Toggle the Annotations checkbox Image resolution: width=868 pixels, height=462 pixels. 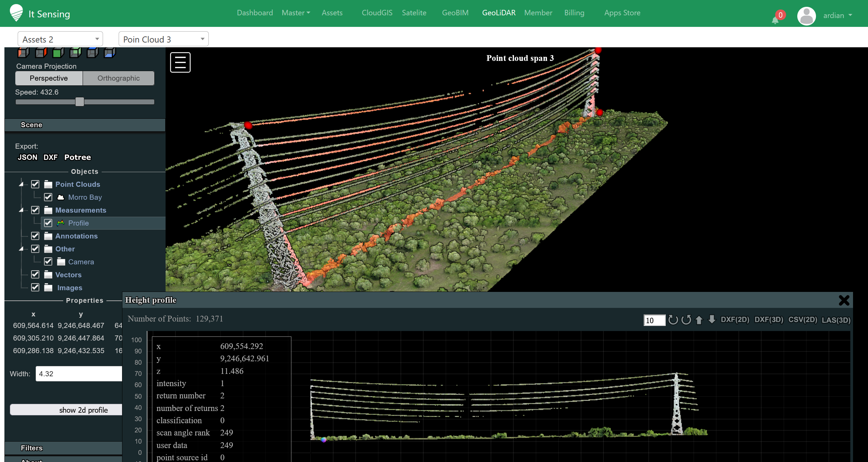pyautogui.click(x=35, y=236)
